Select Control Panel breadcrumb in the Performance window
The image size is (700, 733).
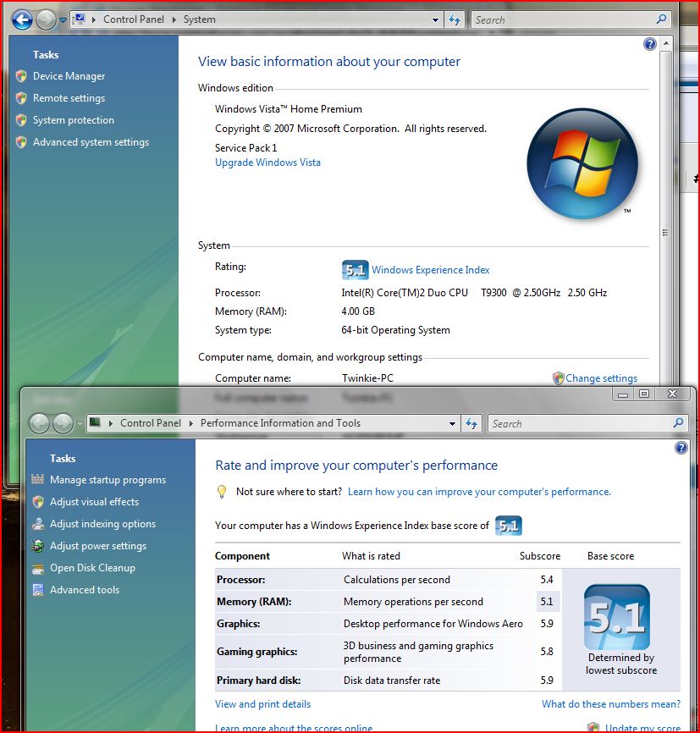pyautogui.click(x=151, y=423)
